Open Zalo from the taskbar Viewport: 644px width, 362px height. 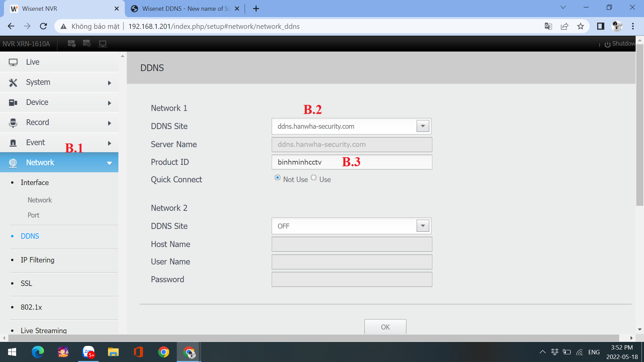pos(89,352)
